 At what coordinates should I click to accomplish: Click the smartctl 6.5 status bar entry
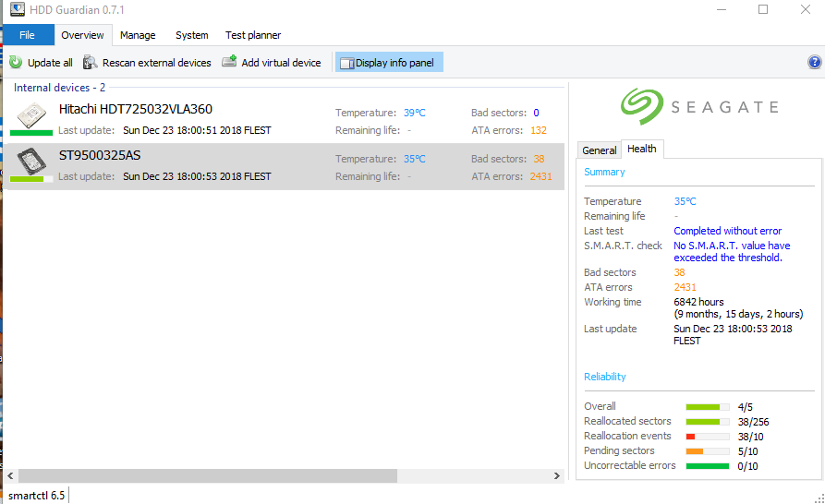[x=36, y=496]
